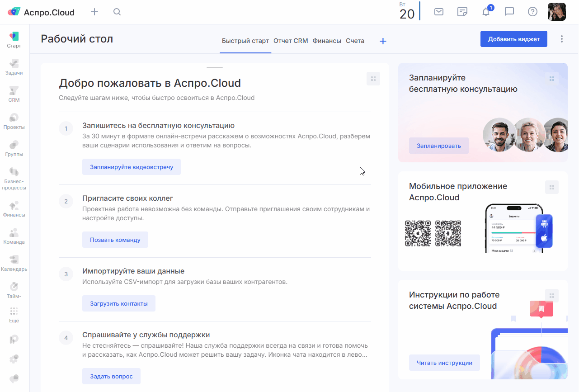Open the Календарь sidebar icon

pos(14,263)
